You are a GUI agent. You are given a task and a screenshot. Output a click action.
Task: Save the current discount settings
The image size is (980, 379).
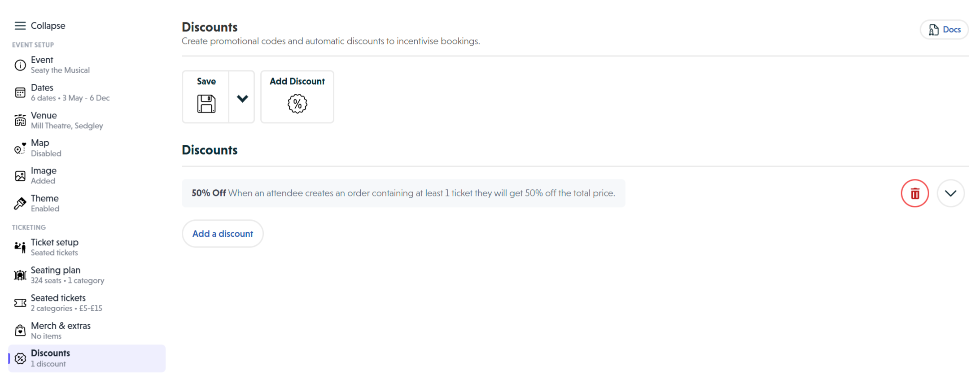click(206, 97)
